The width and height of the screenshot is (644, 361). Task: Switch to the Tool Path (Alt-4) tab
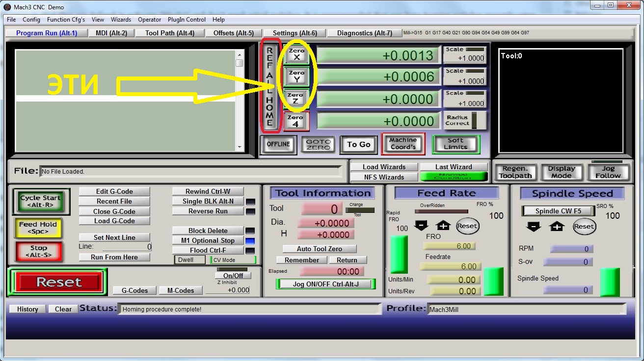(170, 33)
